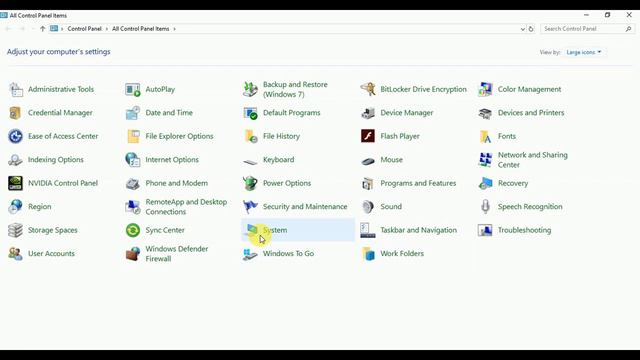Expand the address bar history dropdown arrow
Image resolution: width=640 pixels, height=360 pixels.
522,29
